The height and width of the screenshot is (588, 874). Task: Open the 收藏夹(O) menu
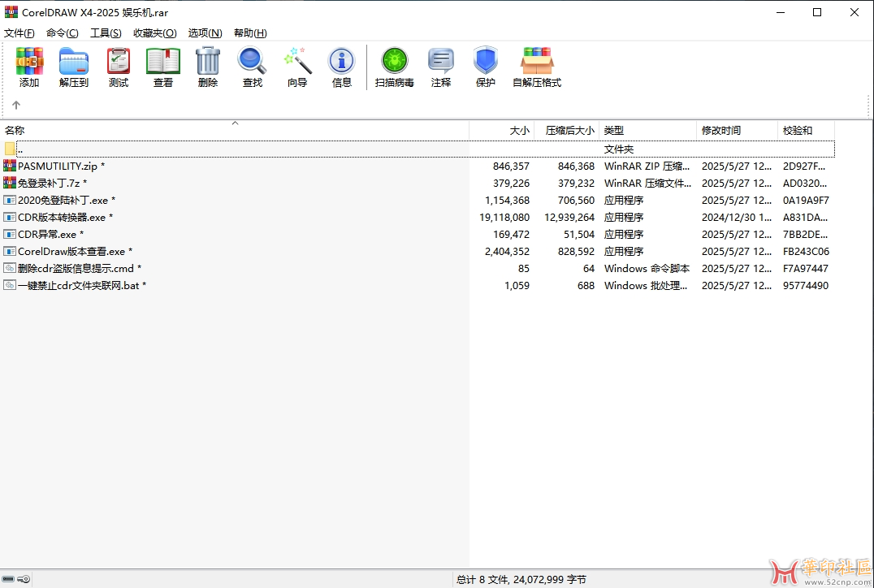pyautogui.click(x=155, y=32)
